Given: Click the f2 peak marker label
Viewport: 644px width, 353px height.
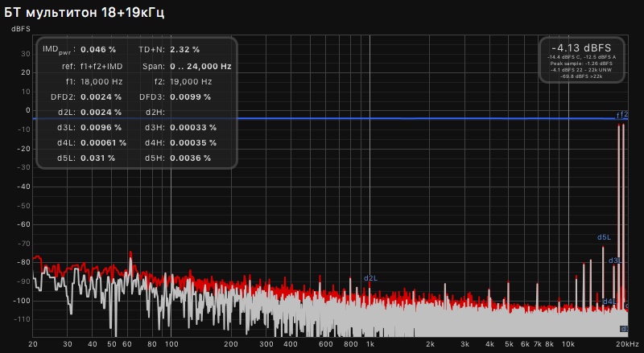Looking at the screenshot, I should point(624,114).
